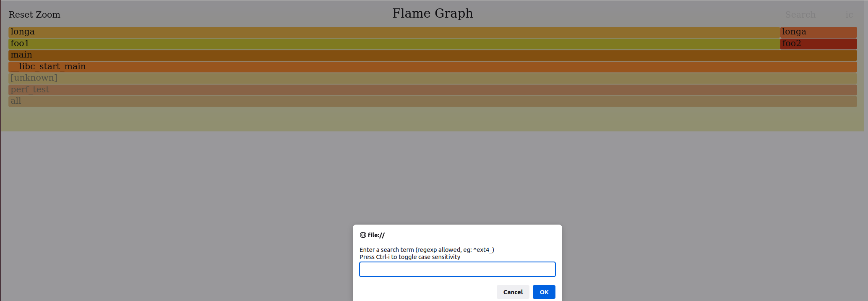Click the Flame Graph title text

point(433,13)
